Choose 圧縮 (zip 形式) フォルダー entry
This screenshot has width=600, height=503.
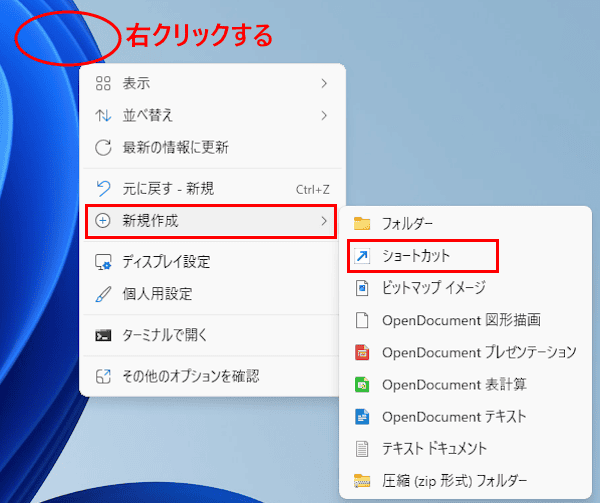[465, 481]
